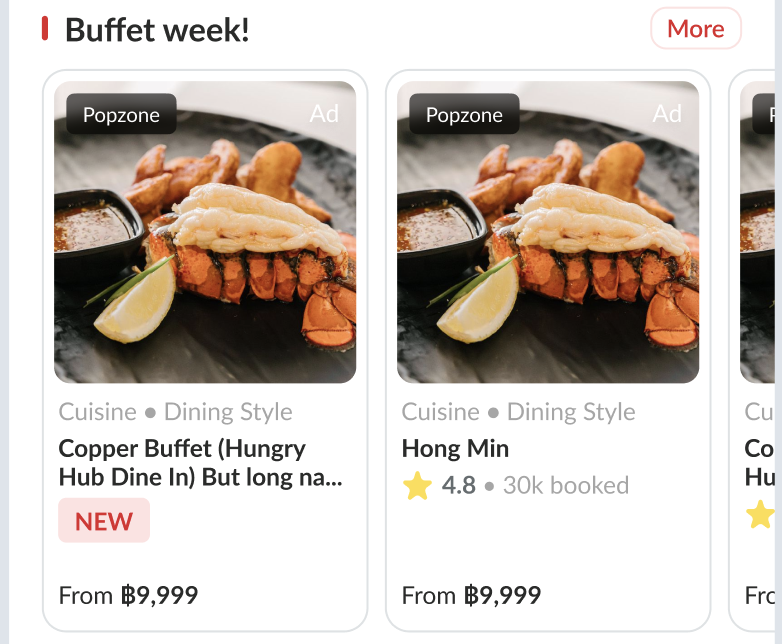Viewport: 782px width, 644px height.
Task: Click the Popzone badge on Copper Buffet
Action: [x=121, y=115]
